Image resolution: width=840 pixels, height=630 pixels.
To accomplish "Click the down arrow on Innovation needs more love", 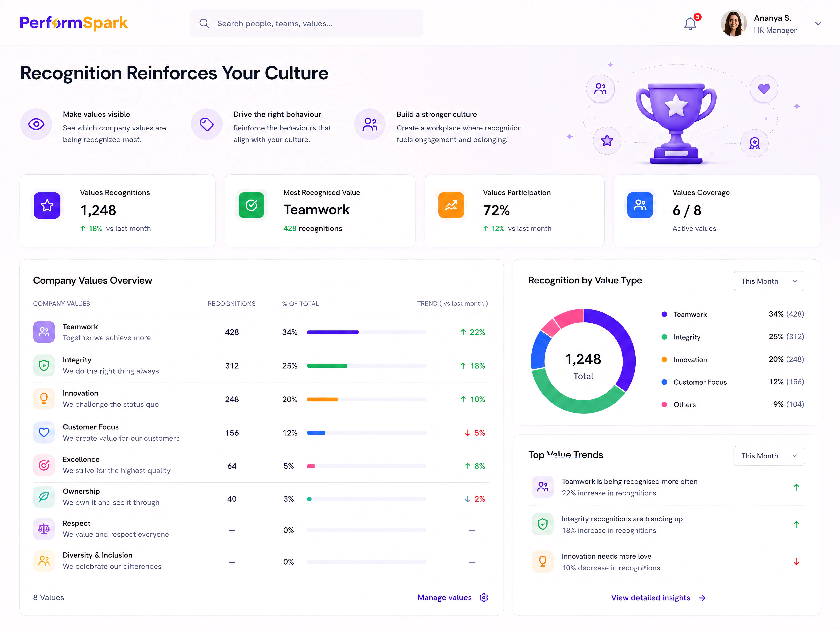I will 796,562.
